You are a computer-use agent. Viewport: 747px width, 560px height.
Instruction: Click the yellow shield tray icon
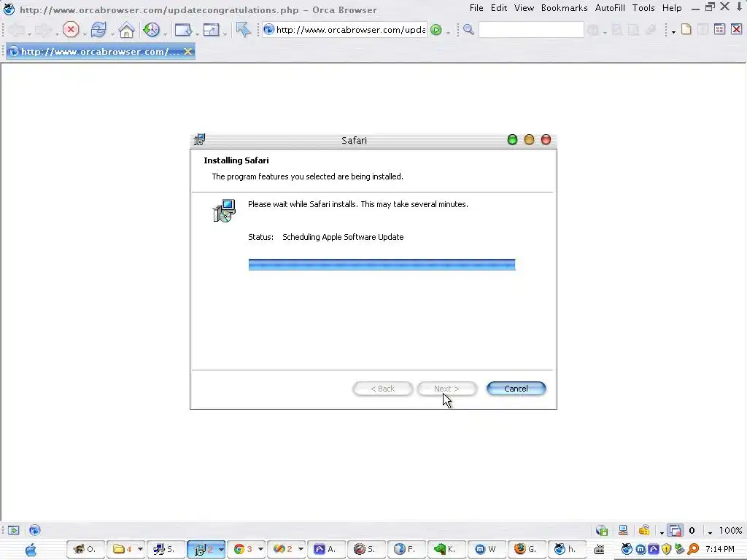pyautogui.click(x=667, y=549)
